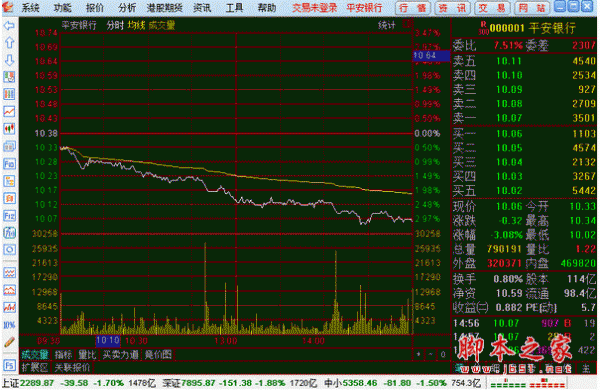The height and width of the screenshot is (390, 600).
Task: Open the 功能 menu
Action: coord(62,7)
